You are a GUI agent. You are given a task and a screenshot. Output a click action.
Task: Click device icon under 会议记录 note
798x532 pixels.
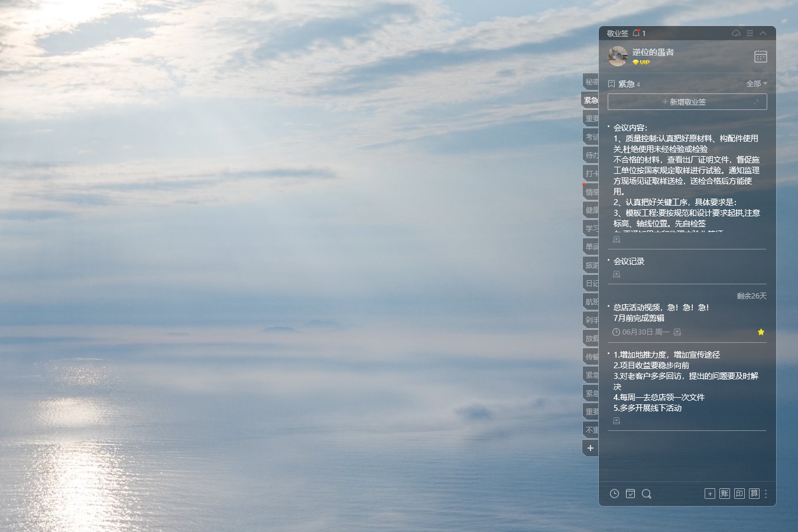(617, 274)
